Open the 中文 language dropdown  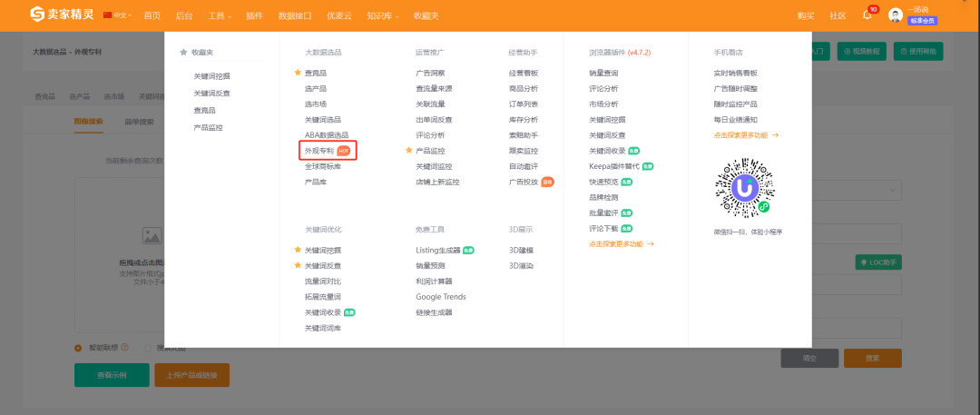(x=122, y=15)
